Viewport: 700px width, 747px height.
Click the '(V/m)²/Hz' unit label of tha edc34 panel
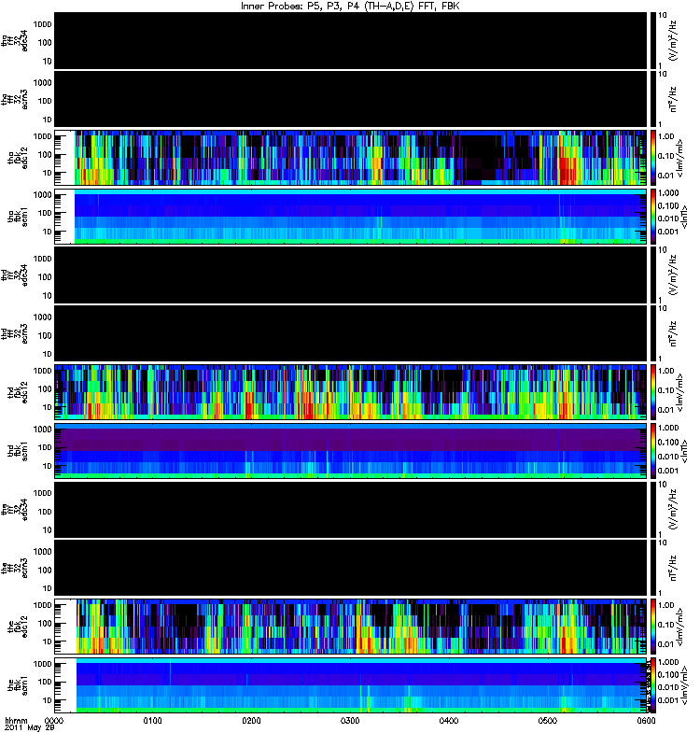point(673,40)
